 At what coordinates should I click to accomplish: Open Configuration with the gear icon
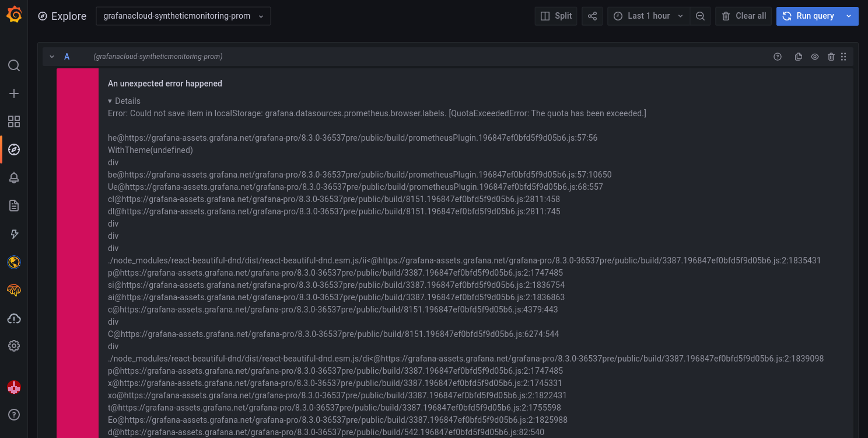[14, 346]
